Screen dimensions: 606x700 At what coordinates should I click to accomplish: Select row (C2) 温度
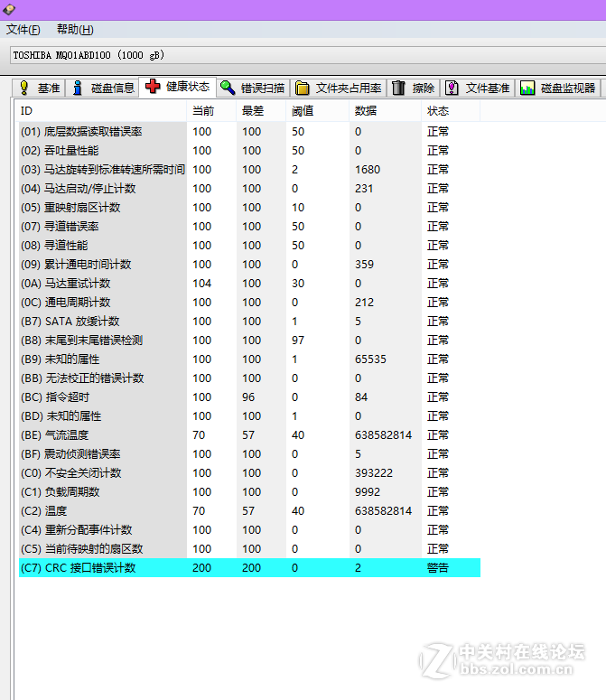(249, 511)
